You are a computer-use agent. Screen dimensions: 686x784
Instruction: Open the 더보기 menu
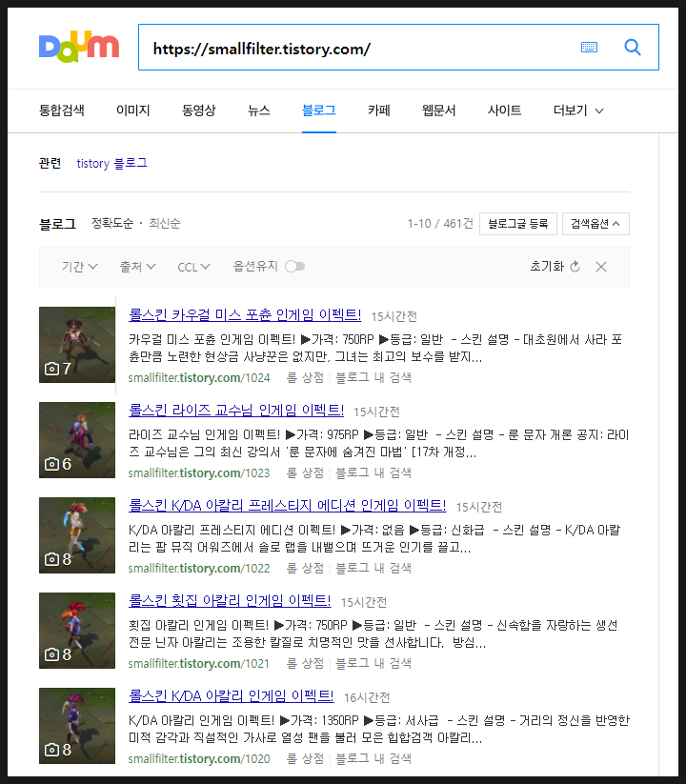pos(578,111)
